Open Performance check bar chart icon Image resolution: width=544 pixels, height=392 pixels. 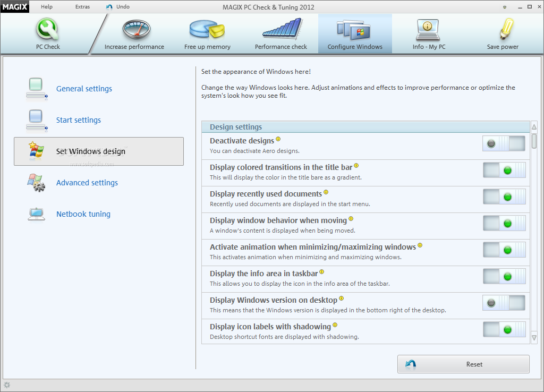coord(283,29)
